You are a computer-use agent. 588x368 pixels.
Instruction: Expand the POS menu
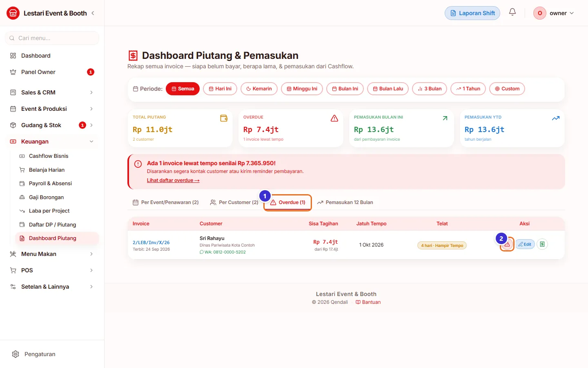52,270
